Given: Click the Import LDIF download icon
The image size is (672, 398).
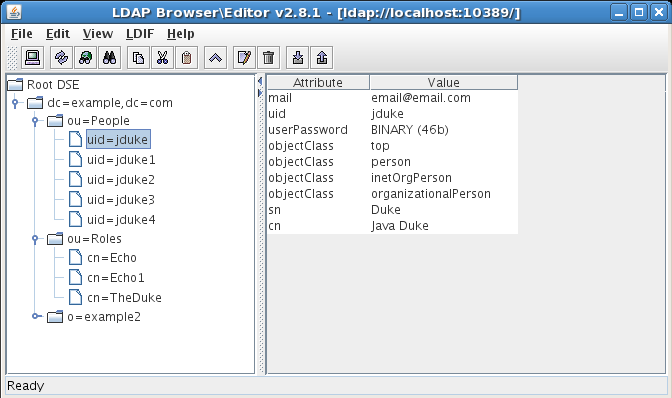Looking at the screenshot, I should click(297, 57).
